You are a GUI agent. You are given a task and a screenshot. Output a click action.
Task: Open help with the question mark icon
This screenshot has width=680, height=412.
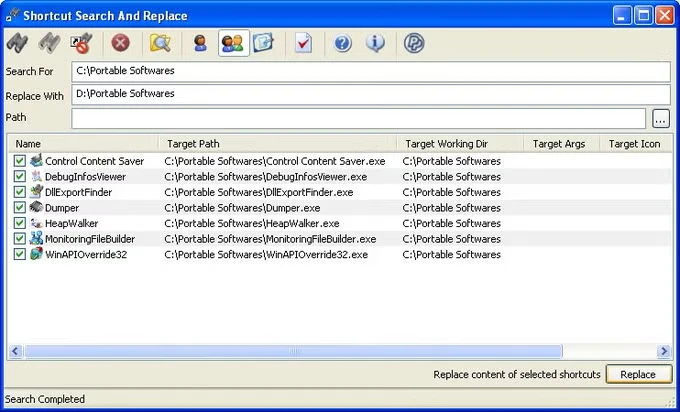(x=343, y=43)
